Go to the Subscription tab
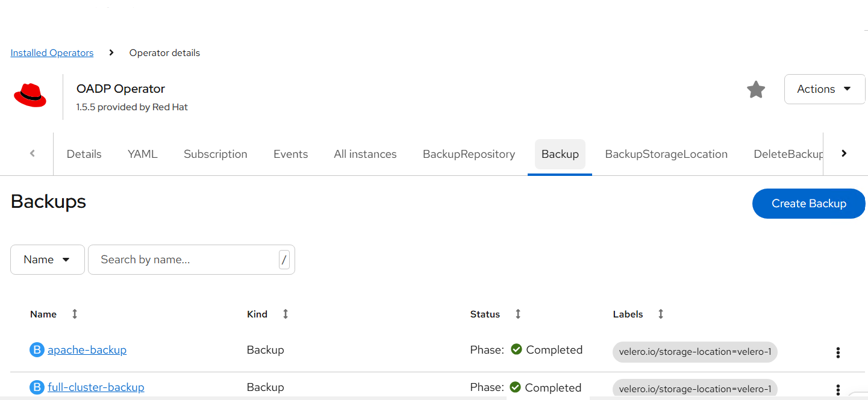This screenshot has height=400, width=868. [x=216, y=154]
